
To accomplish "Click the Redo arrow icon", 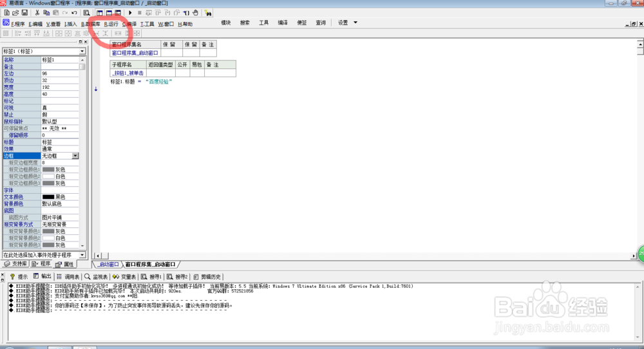I will [x=65, y=13].
